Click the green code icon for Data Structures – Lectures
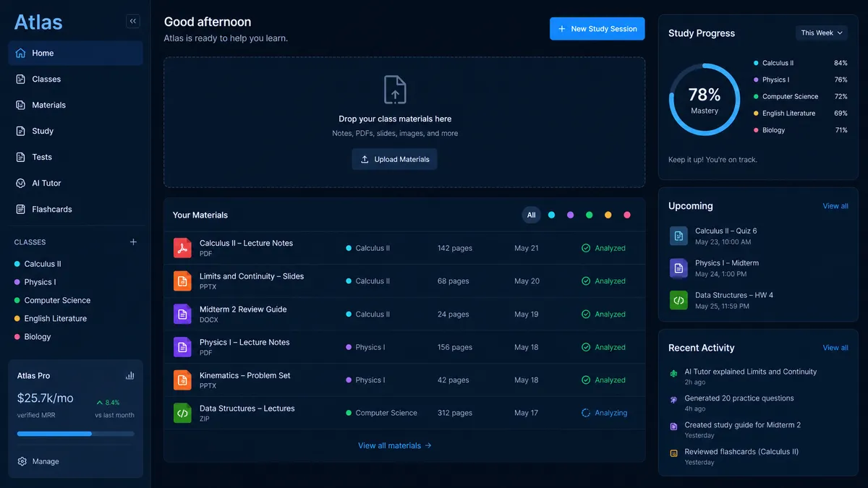The image size is (868, 488). (x=182, y=413)
